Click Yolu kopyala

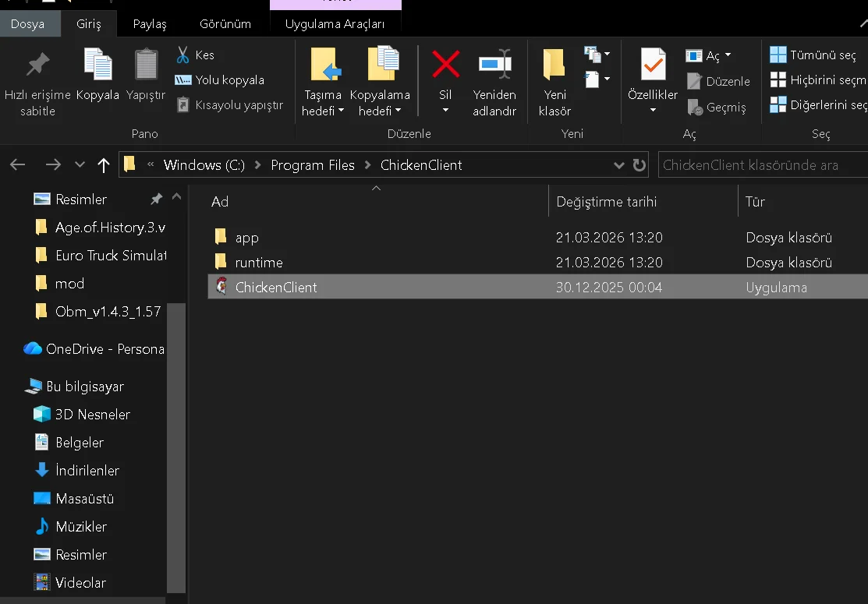click(219, 80)
